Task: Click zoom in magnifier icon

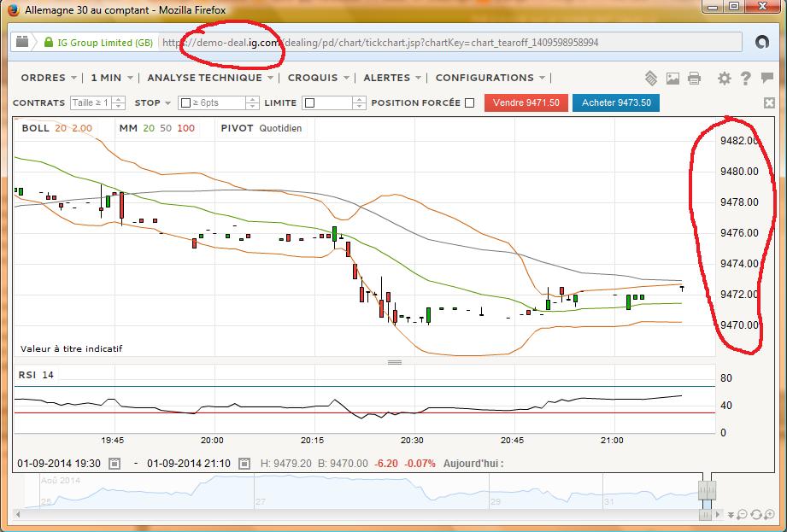Action: 768,514
